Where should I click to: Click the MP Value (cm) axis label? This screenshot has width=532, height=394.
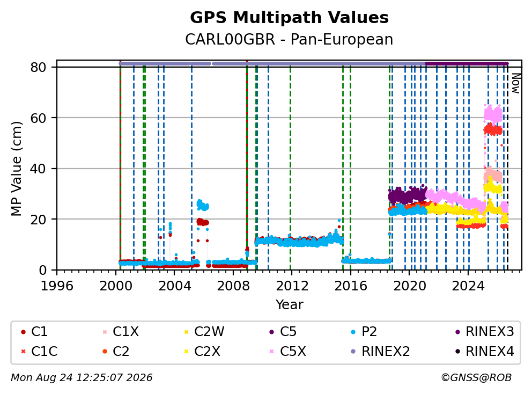(x=16, y=169)
